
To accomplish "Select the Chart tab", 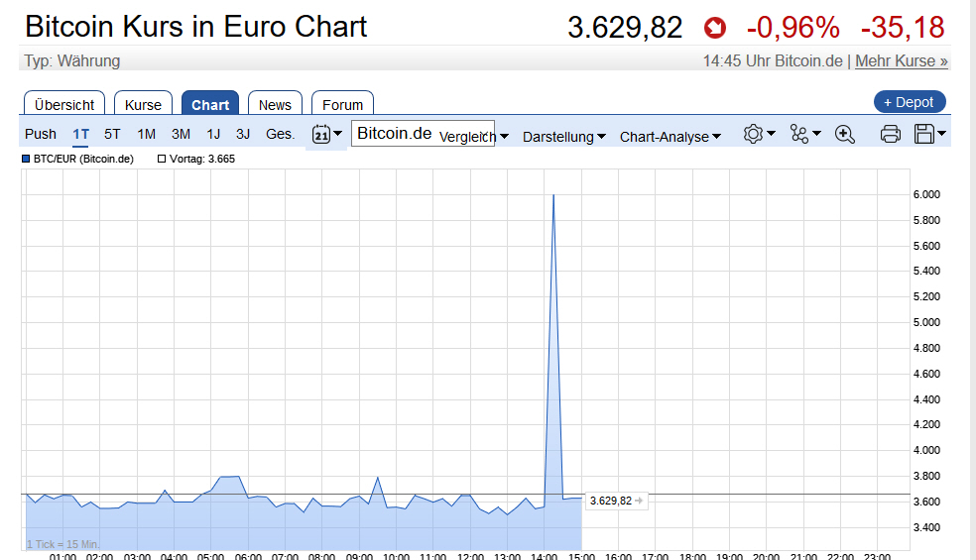I will 210,103.
